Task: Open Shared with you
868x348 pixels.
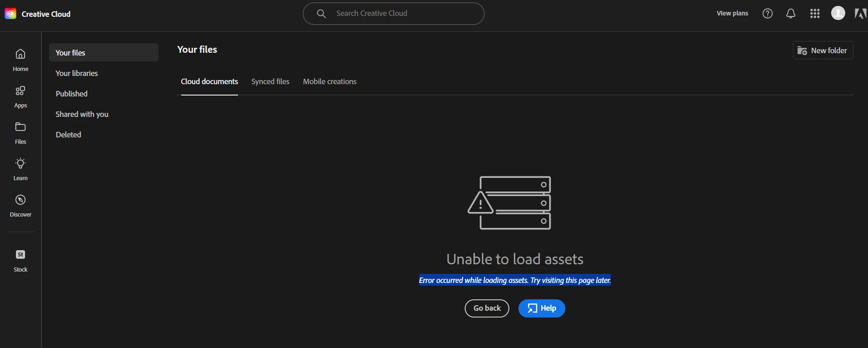Action: tap(82, 114)
